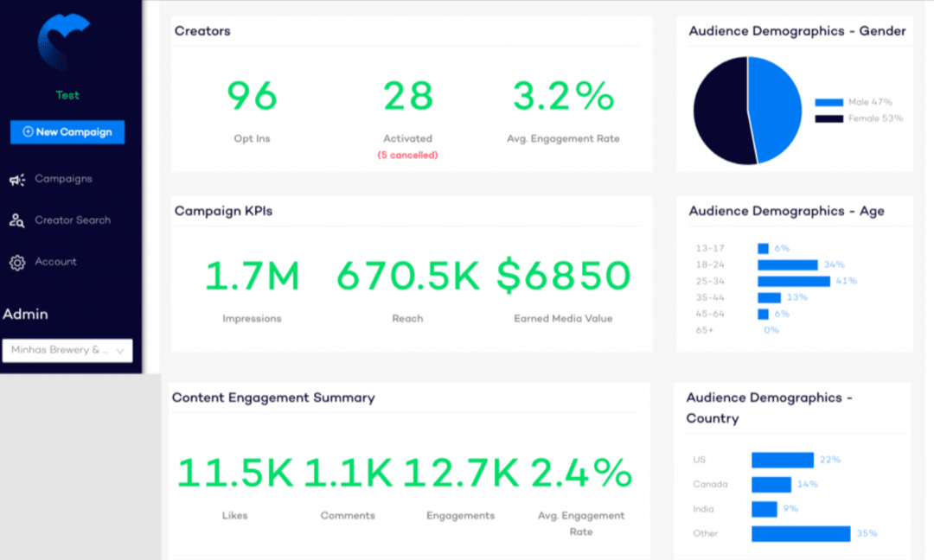Click the New Campaign button
Image resolution: width=934 pixels, height=560 pixels.
(67, 132)
